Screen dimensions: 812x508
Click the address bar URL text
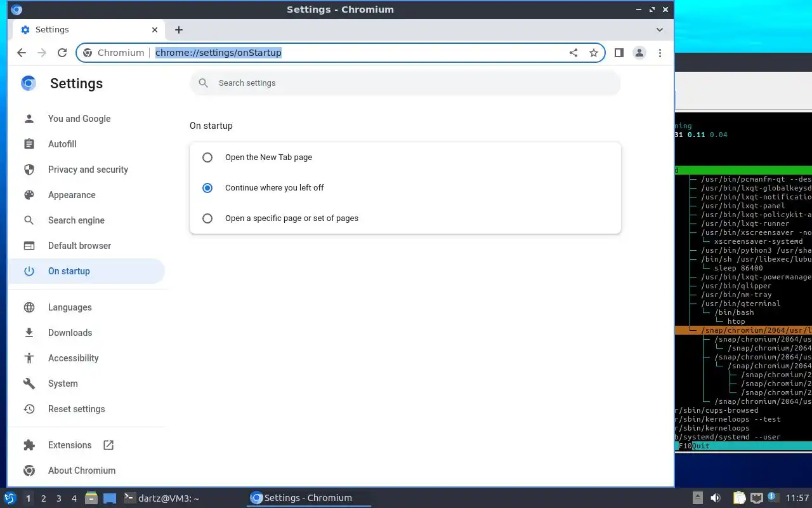pos(218,53)
